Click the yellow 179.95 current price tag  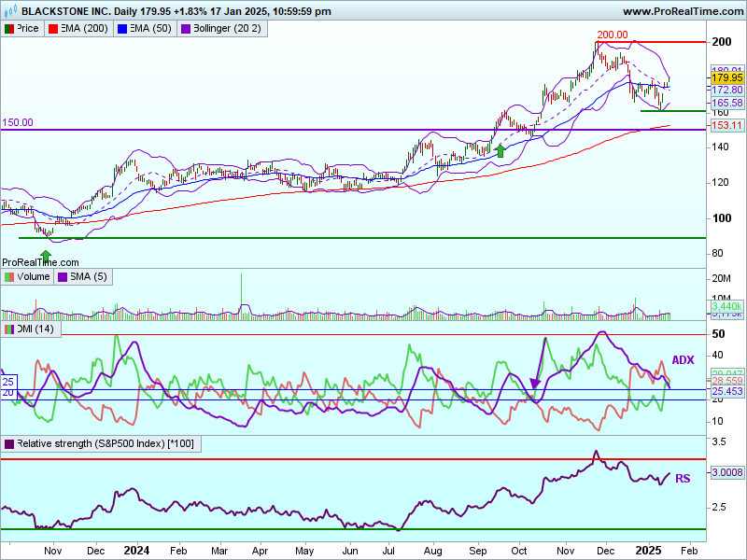coord(726,78)
